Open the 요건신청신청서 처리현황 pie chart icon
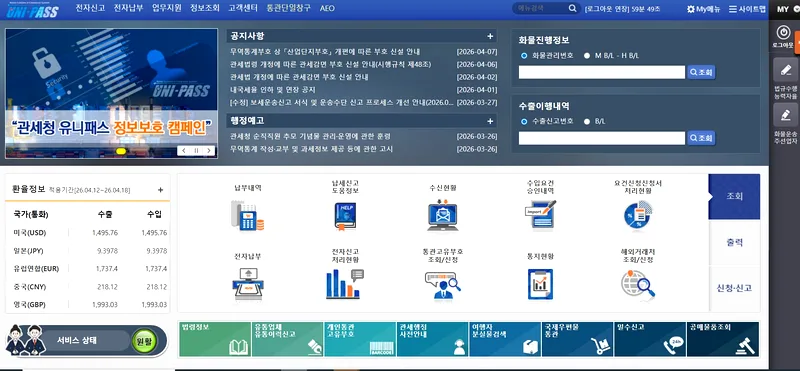The image size is (800, 371). coord(638,215)
